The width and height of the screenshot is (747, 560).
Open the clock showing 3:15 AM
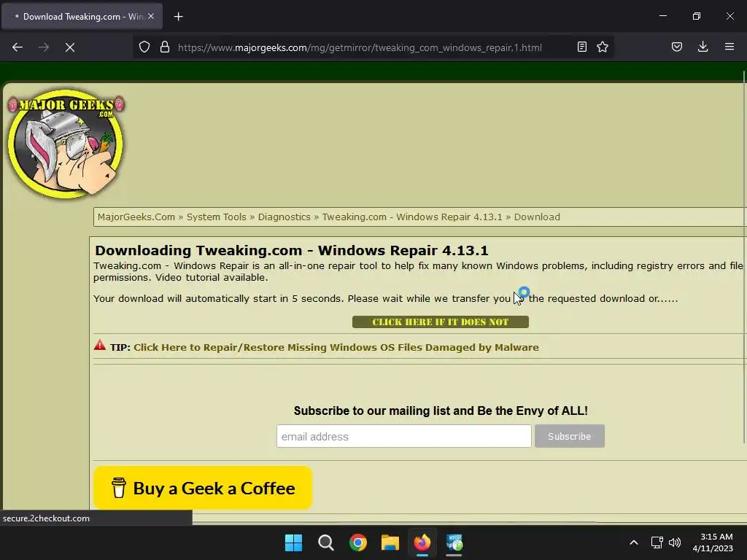(x=712, y=542)
